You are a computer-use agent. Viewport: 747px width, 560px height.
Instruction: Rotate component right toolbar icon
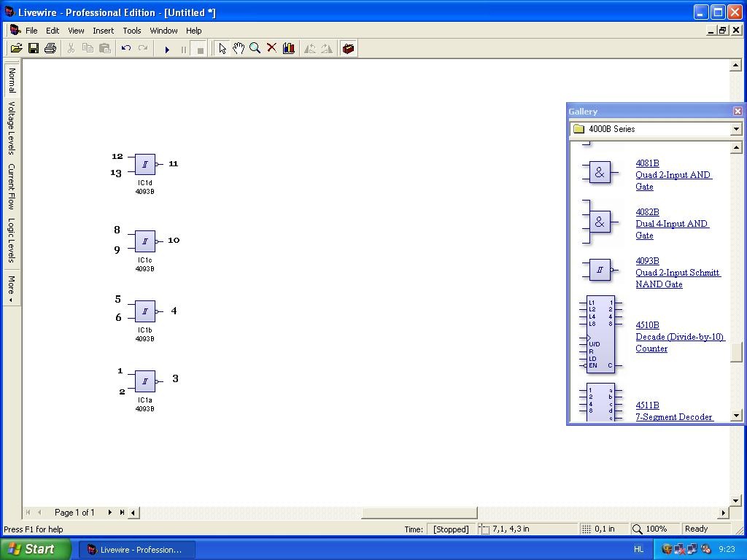[327, 48]
